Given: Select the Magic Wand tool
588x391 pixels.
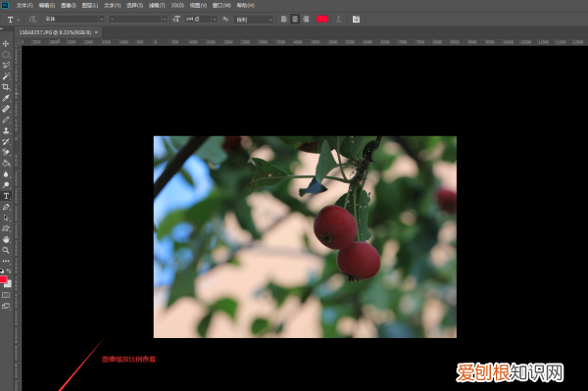Looking at the screenshot, I should [x=6, y=76].
